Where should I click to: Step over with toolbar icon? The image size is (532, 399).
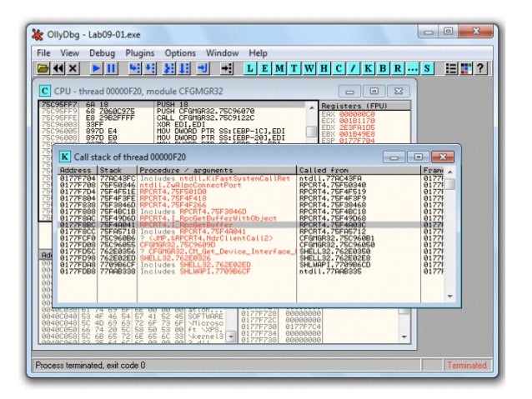[x=150, y=68]
